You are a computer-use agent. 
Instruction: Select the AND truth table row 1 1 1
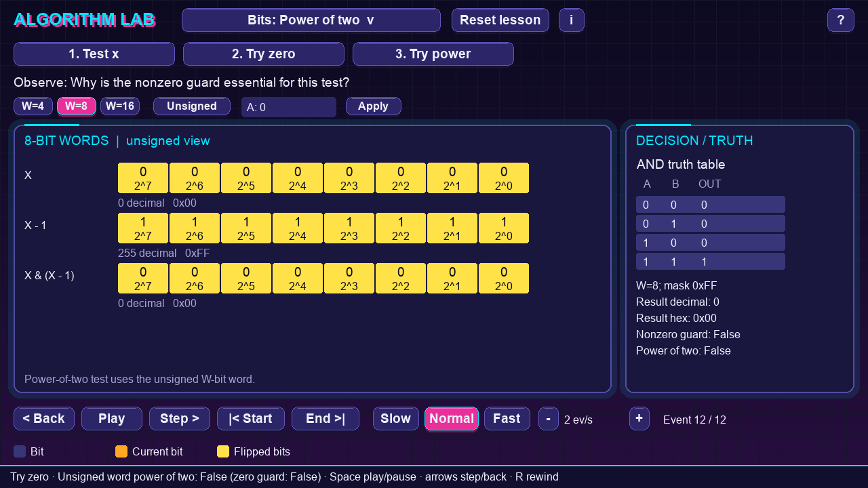(711, 262)
